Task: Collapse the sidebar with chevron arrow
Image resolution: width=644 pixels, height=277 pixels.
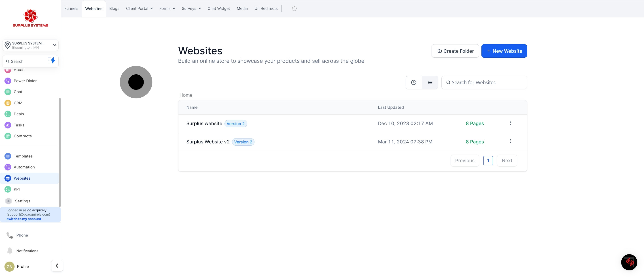Action: [57, 266]
